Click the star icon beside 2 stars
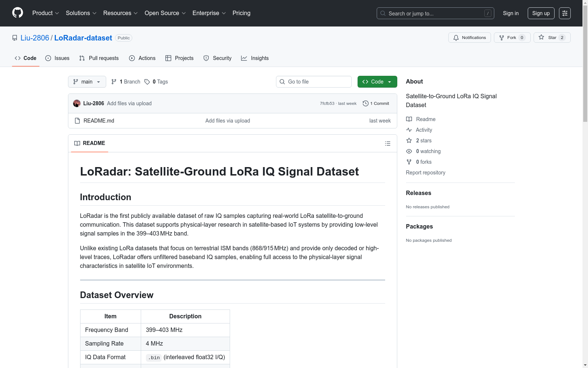 (409, 141)
